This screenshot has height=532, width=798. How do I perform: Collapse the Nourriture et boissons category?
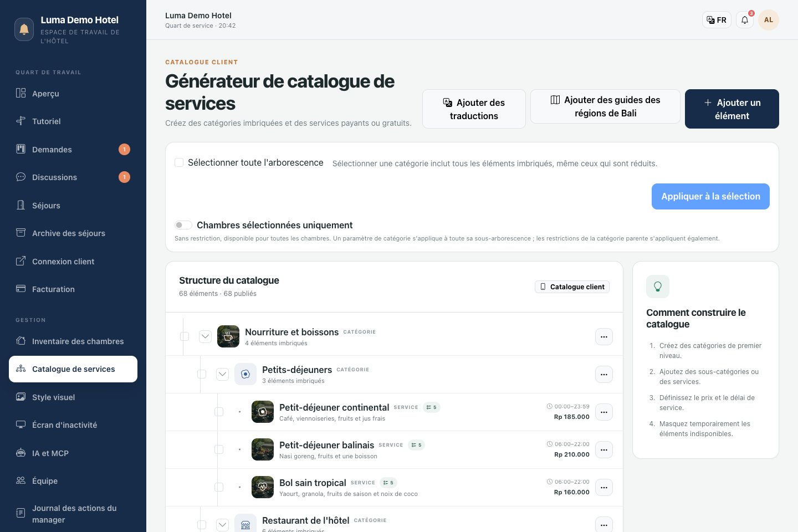205,336
